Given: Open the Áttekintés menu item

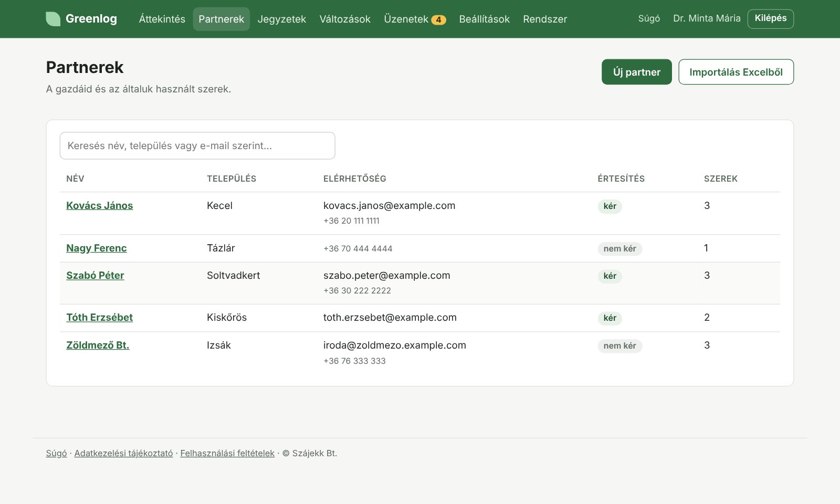Looking at the screenshot, I should 162,19.
